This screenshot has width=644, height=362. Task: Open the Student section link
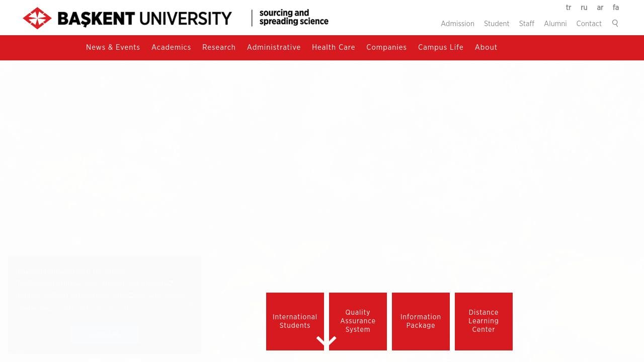pyautogui.click(x=497, y=24)
